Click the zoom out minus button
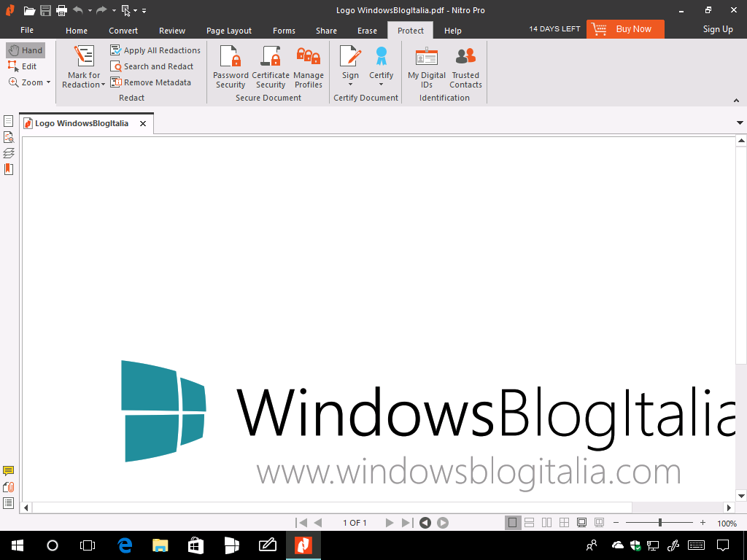747x560 pixels. click(x=616, y=523)
